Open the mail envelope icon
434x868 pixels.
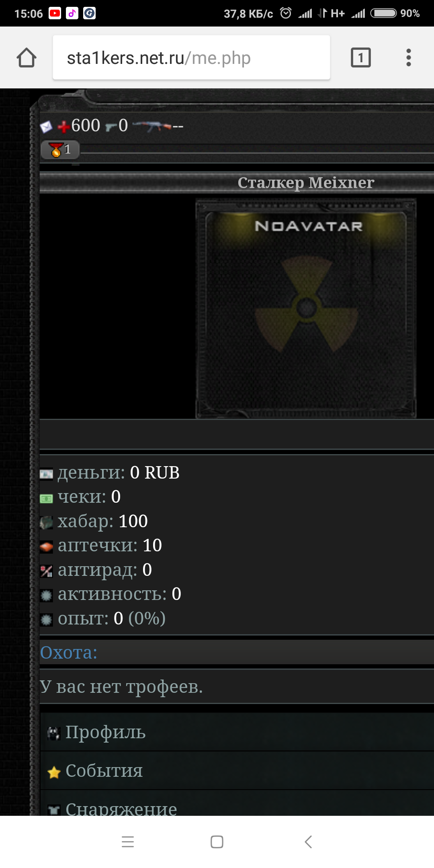(46, 127)
